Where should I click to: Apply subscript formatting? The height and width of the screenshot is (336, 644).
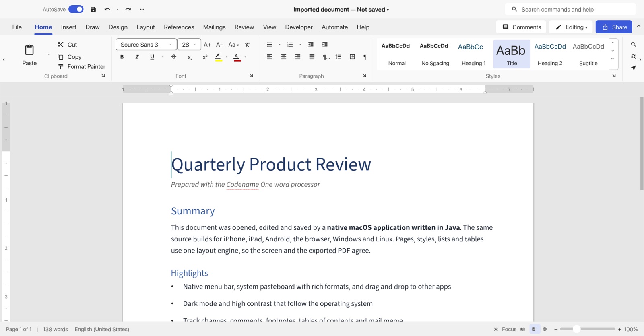tap(190, 57)
